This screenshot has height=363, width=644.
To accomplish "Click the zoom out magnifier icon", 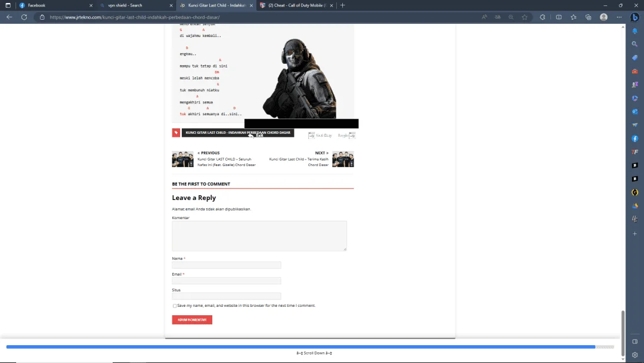I will [x=511, y=17].
